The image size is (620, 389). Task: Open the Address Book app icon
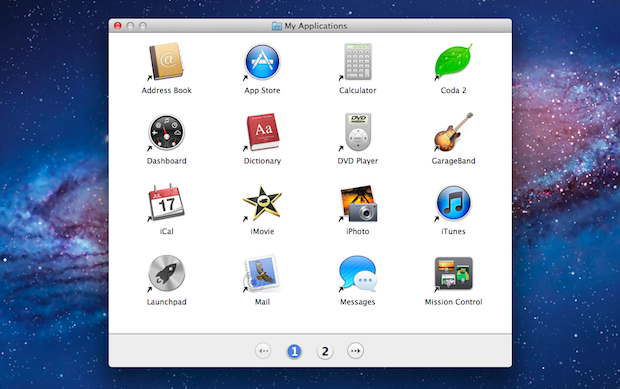pos(166,62)
